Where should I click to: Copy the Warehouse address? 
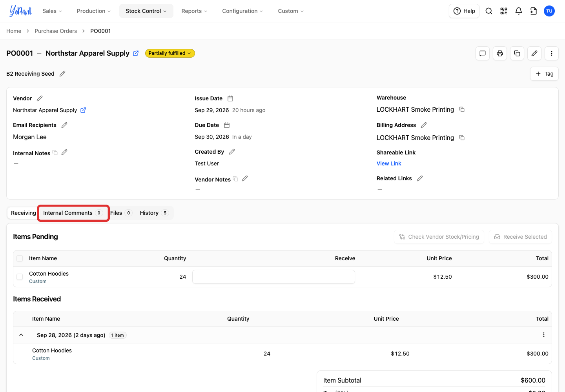[462, 109]
